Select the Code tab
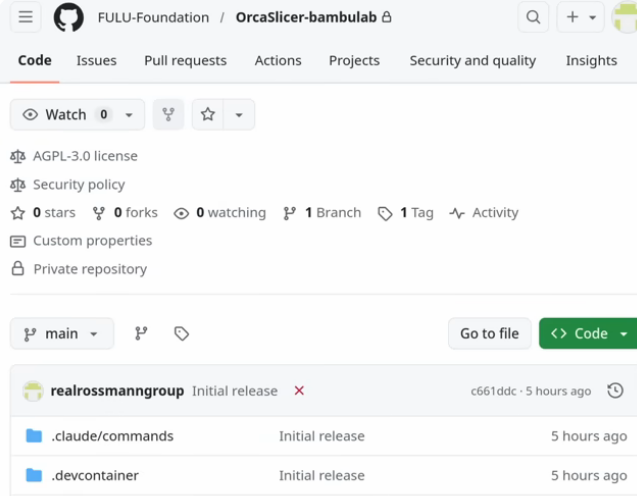The image size is (637, 496). (x=35, y=60)
